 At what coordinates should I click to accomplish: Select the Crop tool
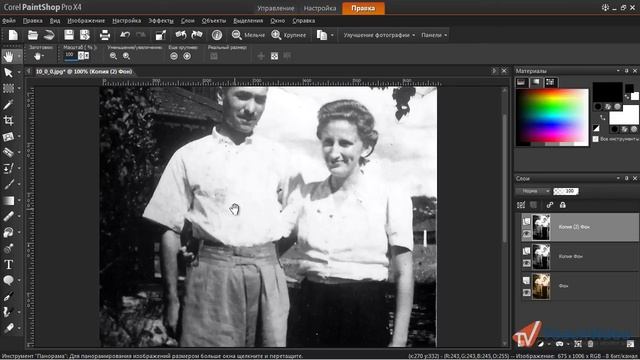click(x=8, y=120)
